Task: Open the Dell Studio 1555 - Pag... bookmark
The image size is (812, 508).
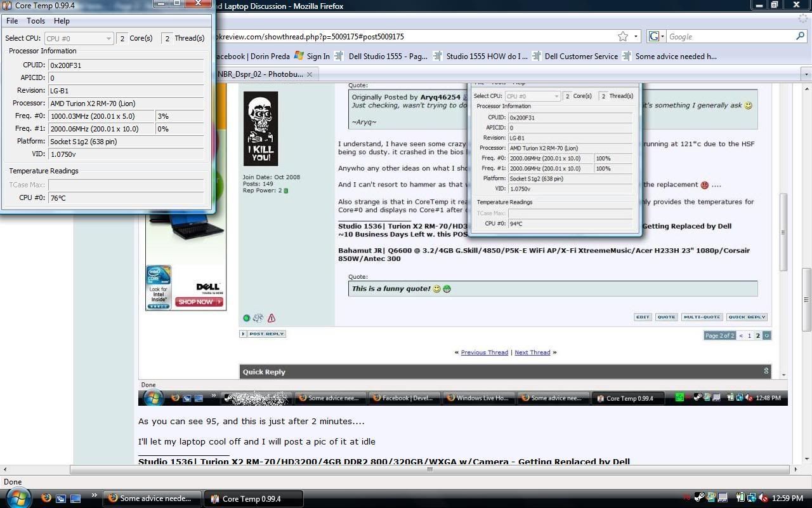Action: tap(381, 56)
